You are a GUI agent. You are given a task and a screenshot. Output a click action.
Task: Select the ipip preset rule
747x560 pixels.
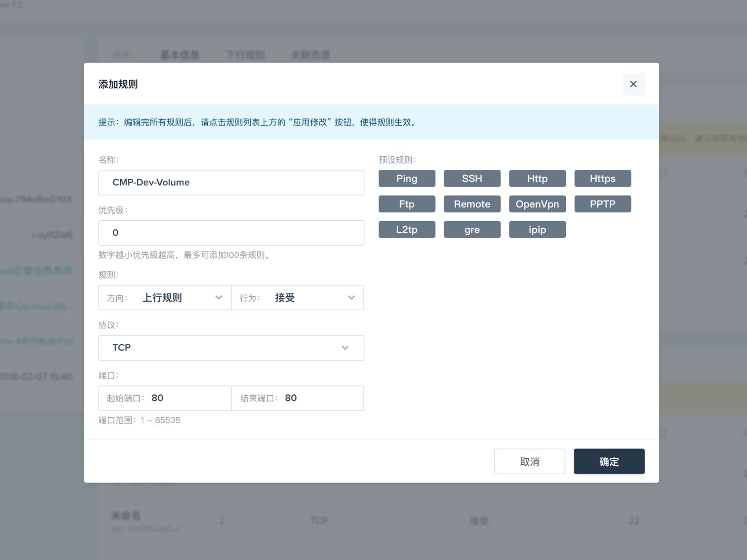pyautogui.click(x=537, y=229)
